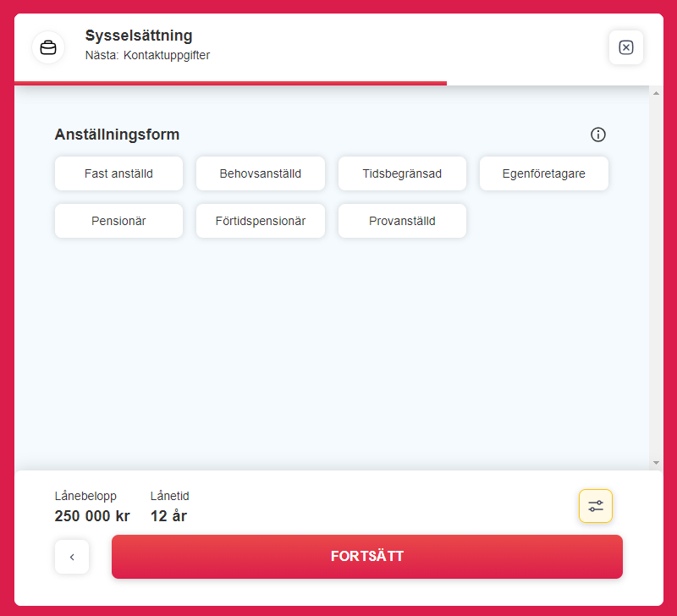Click the Sysselsättning heading
This screenshot has height=616, width=677.
click(138, 36)
